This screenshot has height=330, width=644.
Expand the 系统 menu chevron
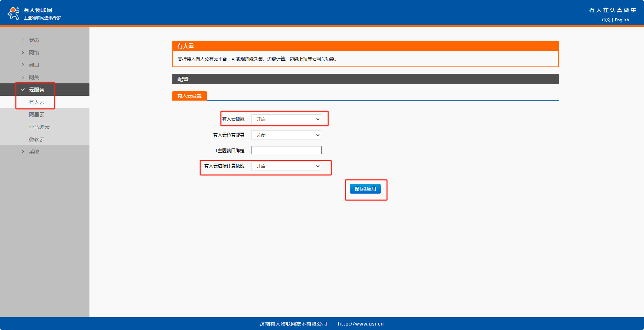tap(23, 152)
